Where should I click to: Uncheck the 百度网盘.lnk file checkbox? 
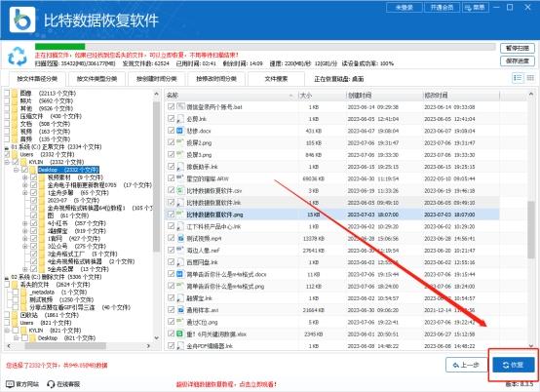point(171,261)
